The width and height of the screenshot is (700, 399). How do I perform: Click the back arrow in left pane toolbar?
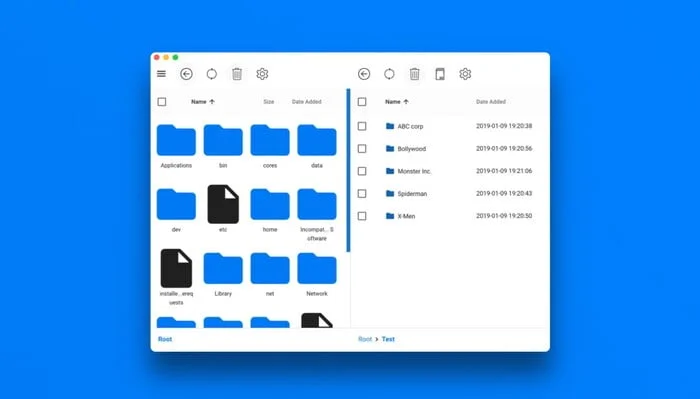coord(186,74)
